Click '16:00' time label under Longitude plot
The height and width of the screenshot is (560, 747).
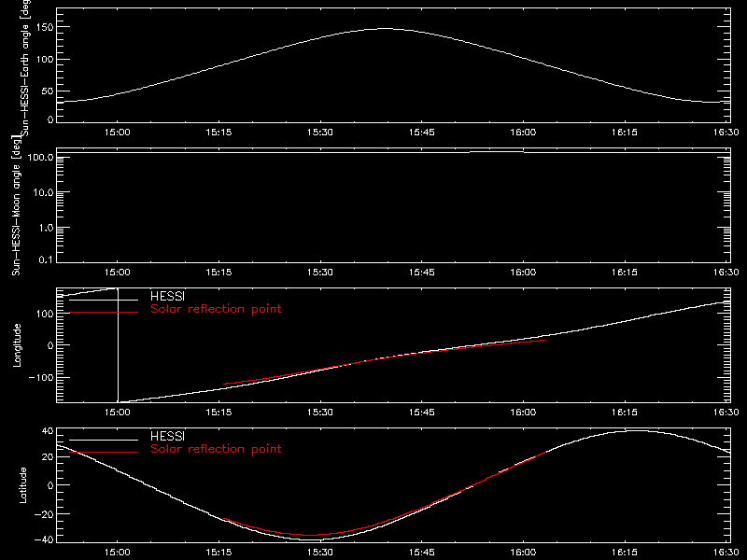pos(523,412)
